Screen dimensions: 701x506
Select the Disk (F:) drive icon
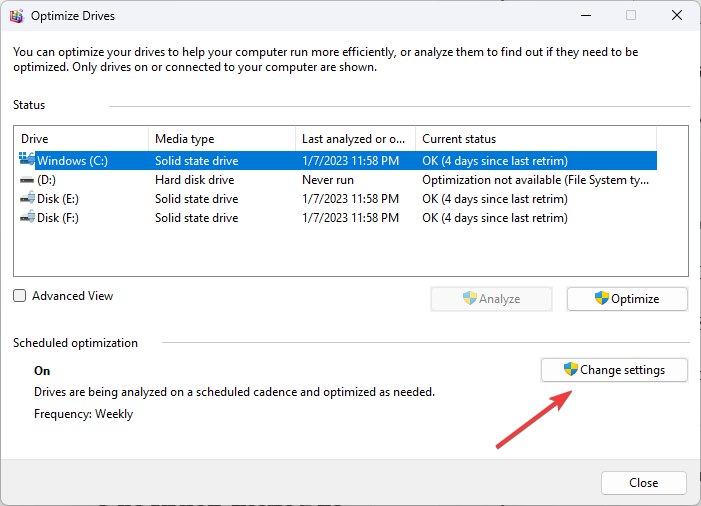27,217
